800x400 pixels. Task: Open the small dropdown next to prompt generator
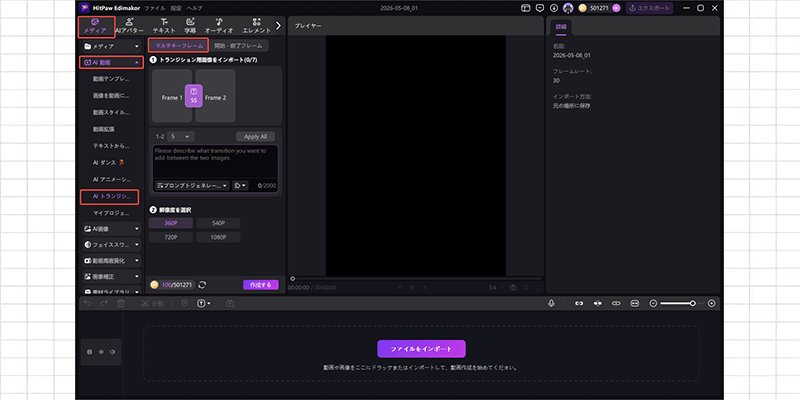point(240,186)
